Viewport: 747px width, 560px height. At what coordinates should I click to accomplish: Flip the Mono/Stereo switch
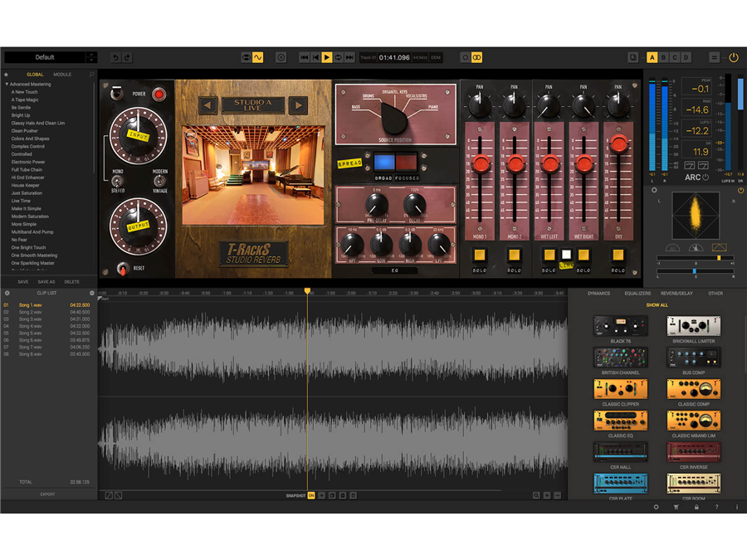pyautogui.click(x=118, y=181)
